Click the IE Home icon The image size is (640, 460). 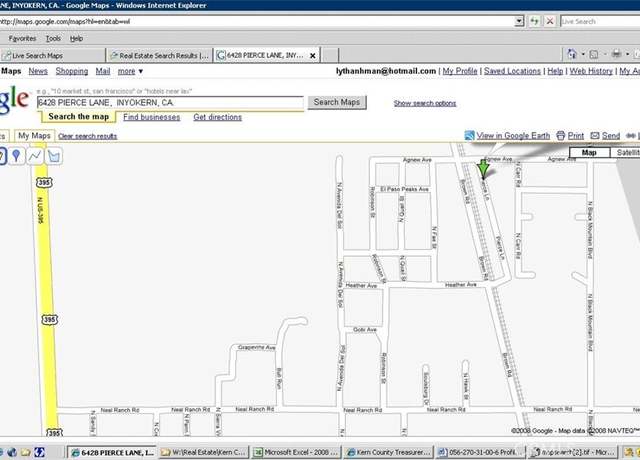(x=572, y=53)
